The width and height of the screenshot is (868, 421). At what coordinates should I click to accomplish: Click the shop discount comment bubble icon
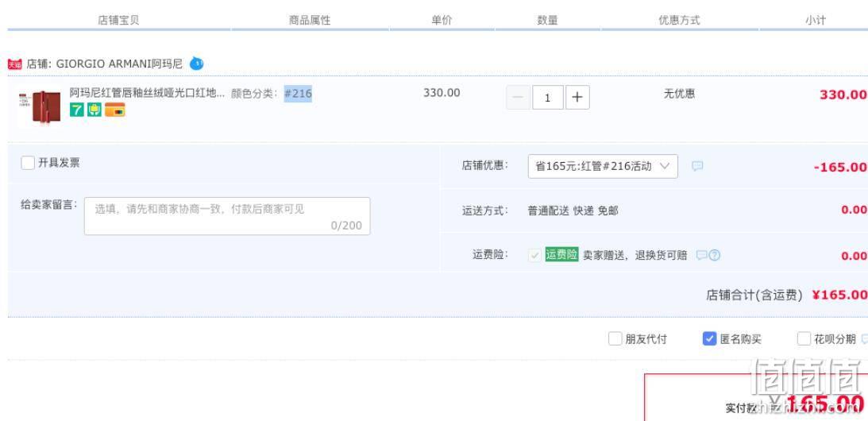point(697,166)
